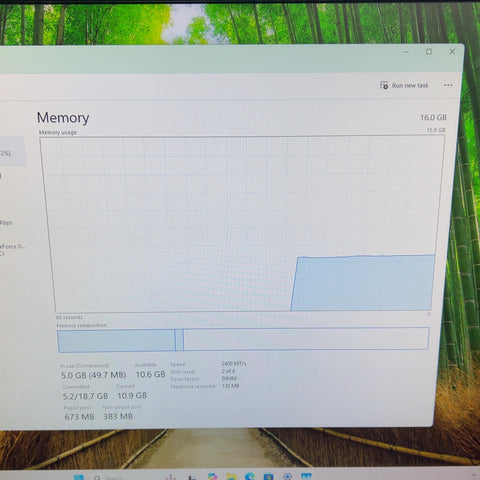Open File Explorer from the taskbar

click(x=231, y=477)
